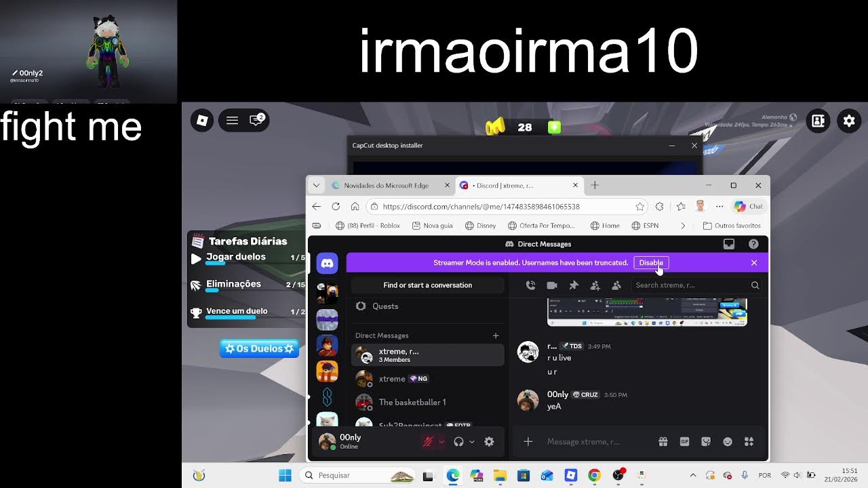
Task: Disable Streamer Mode
Action: point(651,263)
